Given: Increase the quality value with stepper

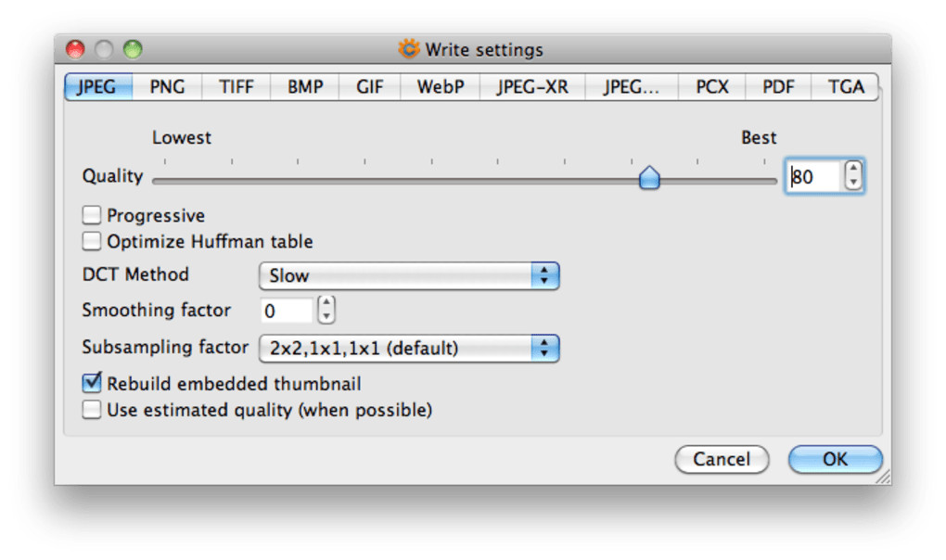Looking at the screenshot, I should pos(853,170).
